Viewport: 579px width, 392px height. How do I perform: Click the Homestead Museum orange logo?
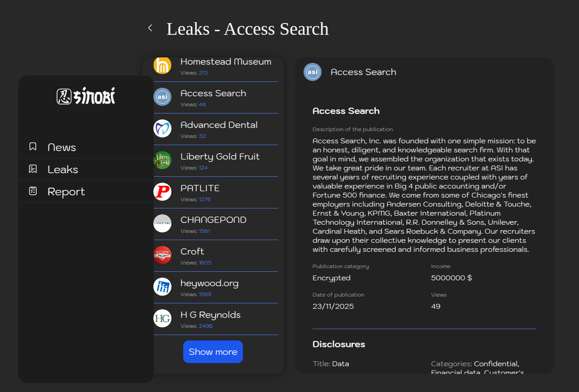(162, 65)
